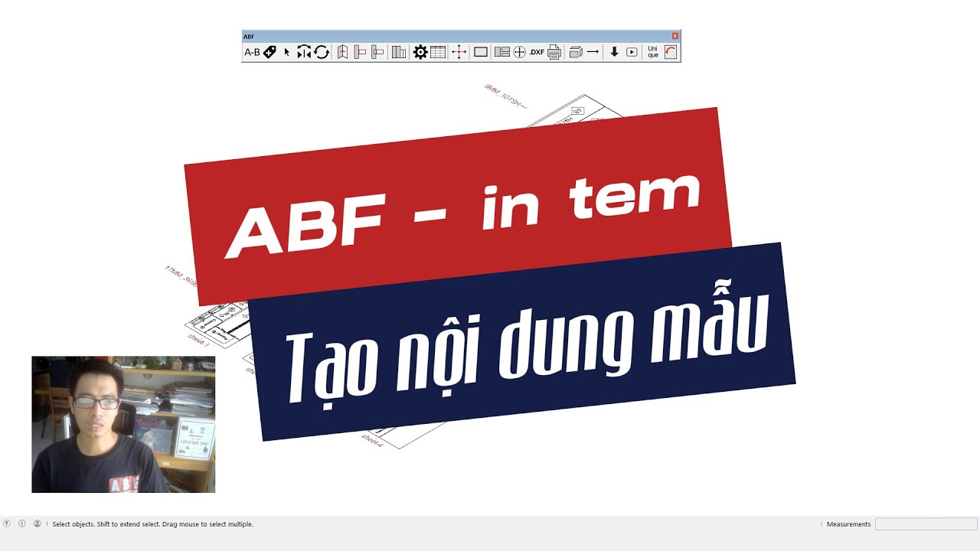Close the ABF floating toolbar
980x551 pixels.
[x=675, y=36]
